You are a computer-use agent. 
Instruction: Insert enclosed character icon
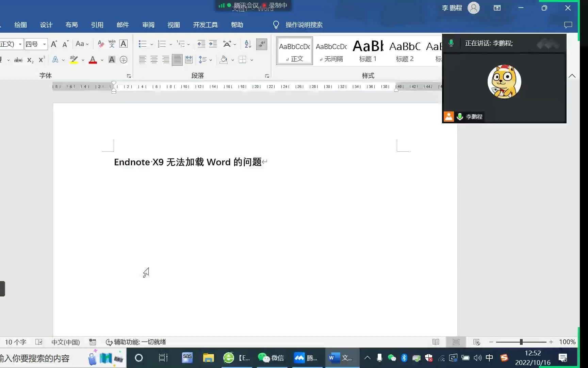click(124, 60)
